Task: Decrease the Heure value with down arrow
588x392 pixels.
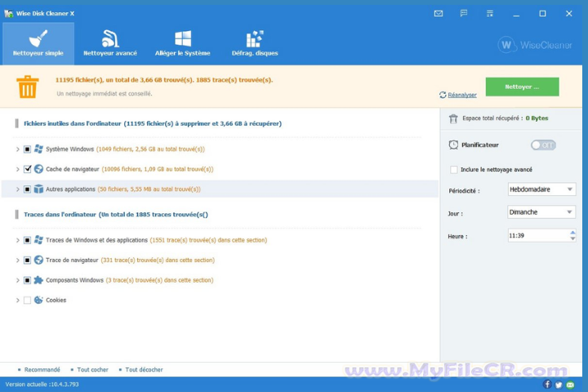Action: point(572,239)
